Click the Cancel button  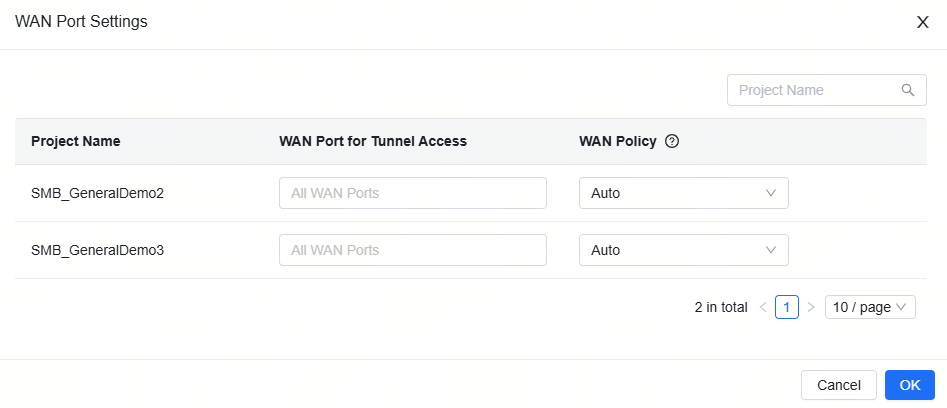[839, 385]
